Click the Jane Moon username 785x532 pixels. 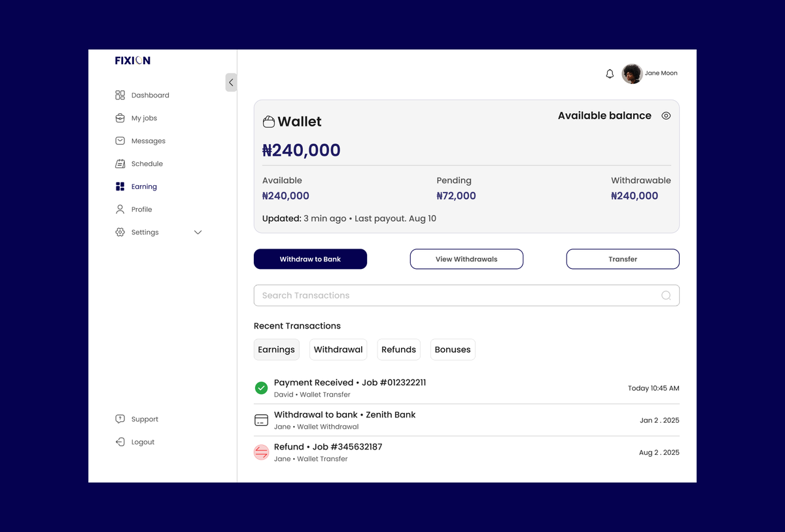[661, 73]
